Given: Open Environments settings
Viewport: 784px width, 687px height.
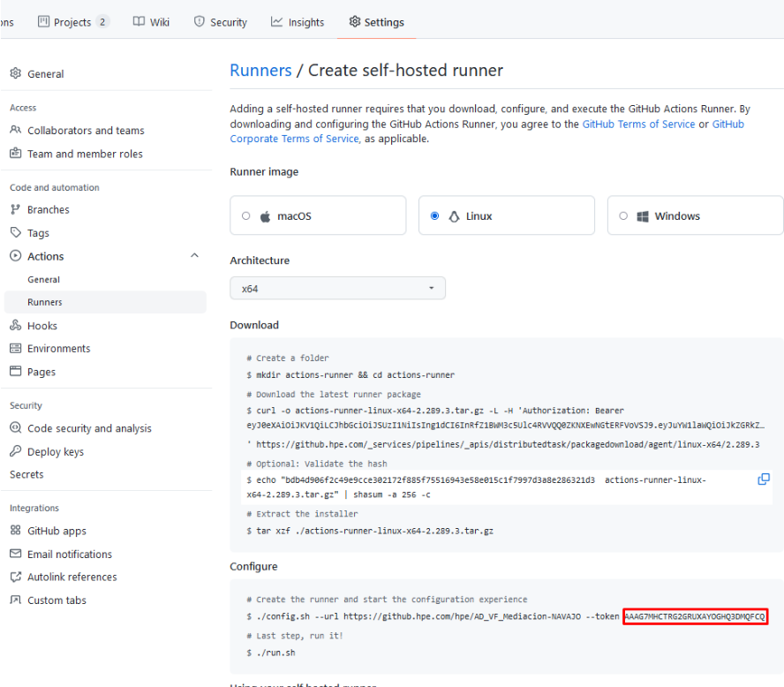Looking at the screenshot, I should [58, 349].
